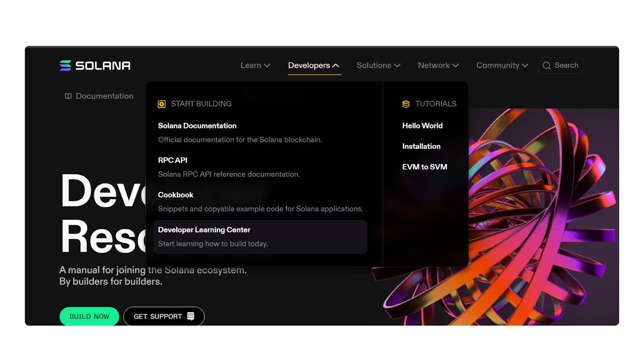This screenshot has height=362, width=644.
Task: Open the EVM to SVM tutorial
Action: click(x=425, y=167)
